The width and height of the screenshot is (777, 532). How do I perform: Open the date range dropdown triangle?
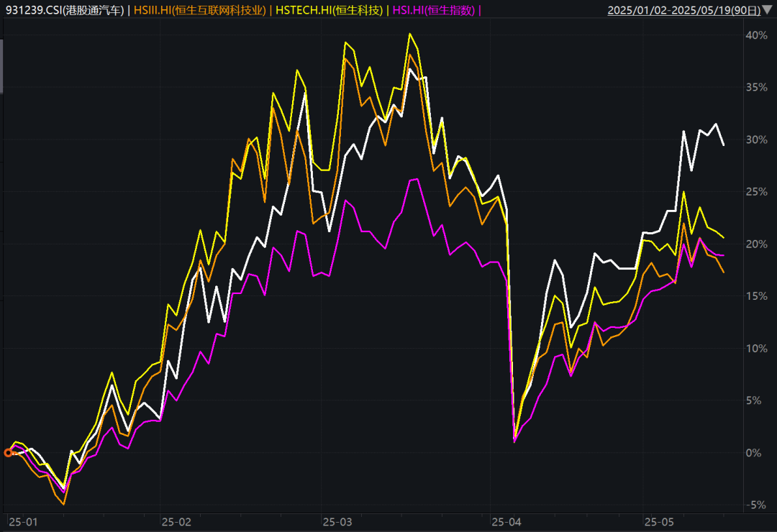click(x=767, y=9)
